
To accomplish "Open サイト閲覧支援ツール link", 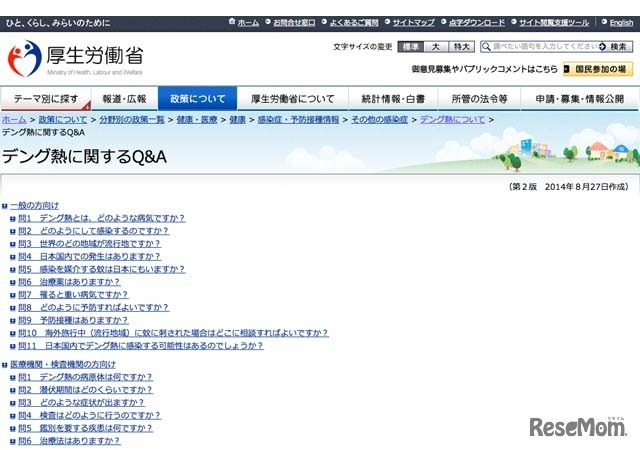I will pyautogui.click(x=554, y=23).
